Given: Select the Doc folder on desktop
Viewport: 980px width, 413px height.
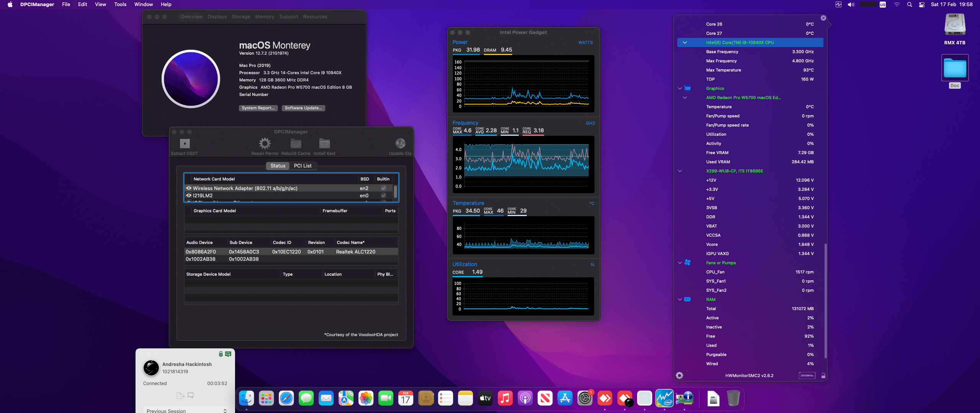Looking at the screenshot, I should click(955, 72).
